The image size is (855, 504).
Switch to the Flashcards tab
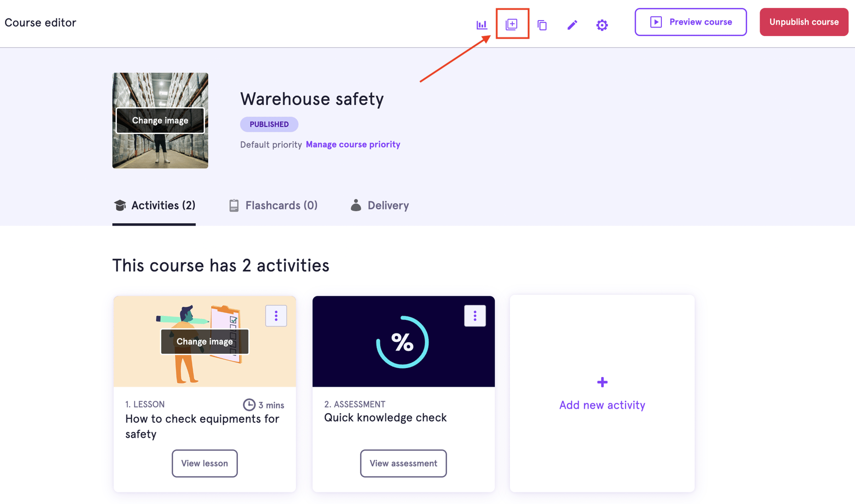coord(272,205)
